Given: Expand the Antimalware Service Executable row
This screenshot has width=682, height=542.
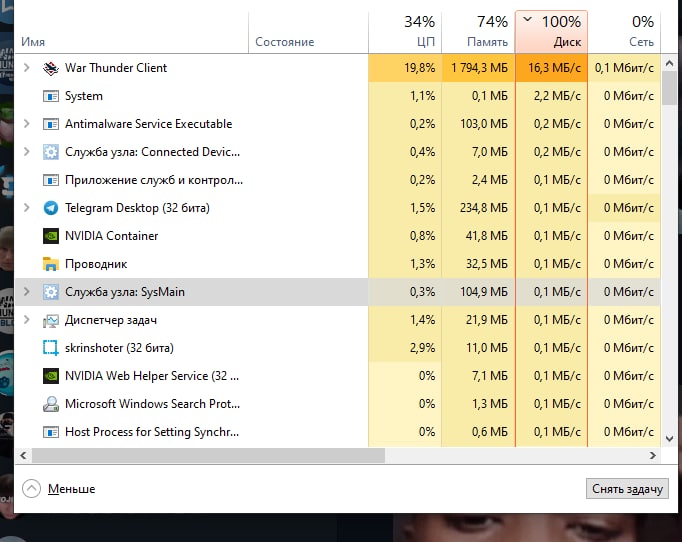Looking at the screenshot, I should pos(27,124).
